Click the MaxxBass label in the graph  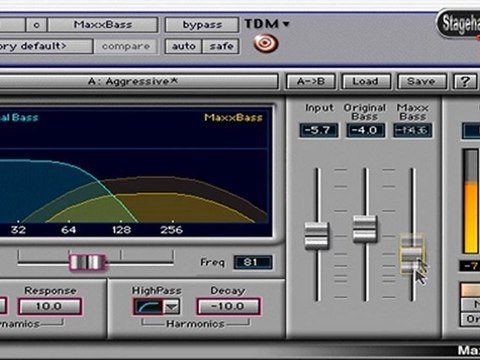click(x=234, y=118)
